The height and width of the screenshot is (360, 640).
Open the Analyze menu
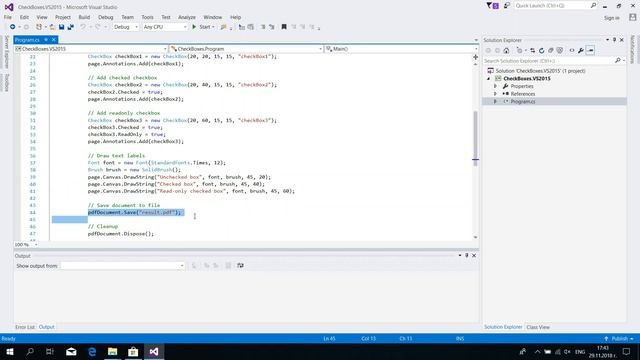(x=187, y=17)
